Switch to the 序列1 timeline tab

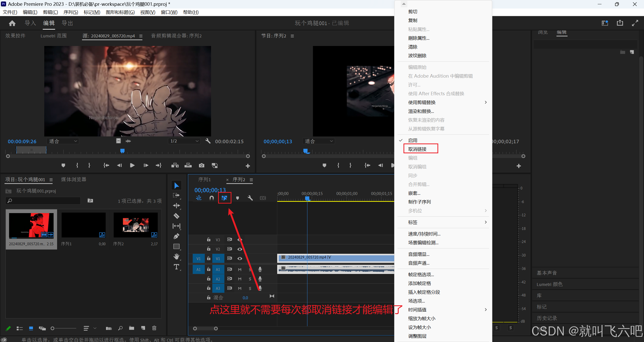click(x=204, y=180)
